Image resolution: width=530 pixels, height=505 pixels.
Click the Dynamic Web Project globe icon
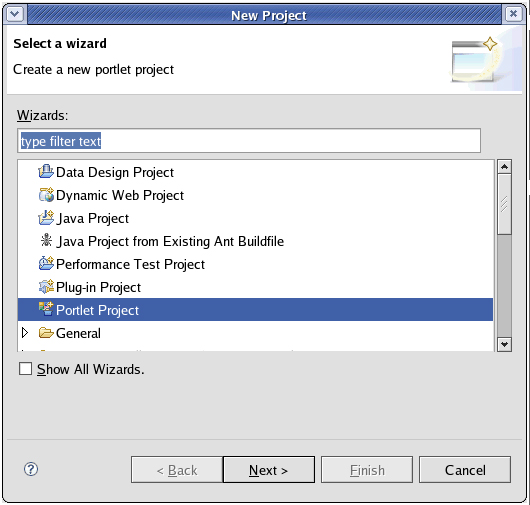coord(46,195)
